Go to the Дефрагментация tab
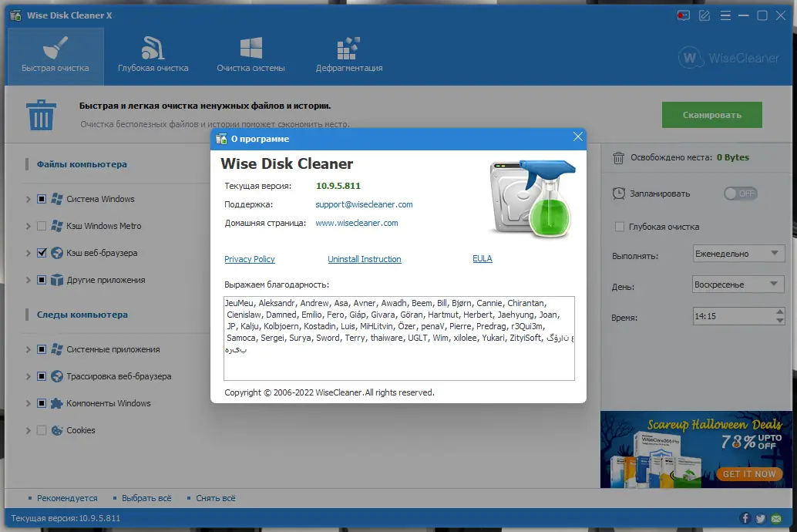 point(349,56)
